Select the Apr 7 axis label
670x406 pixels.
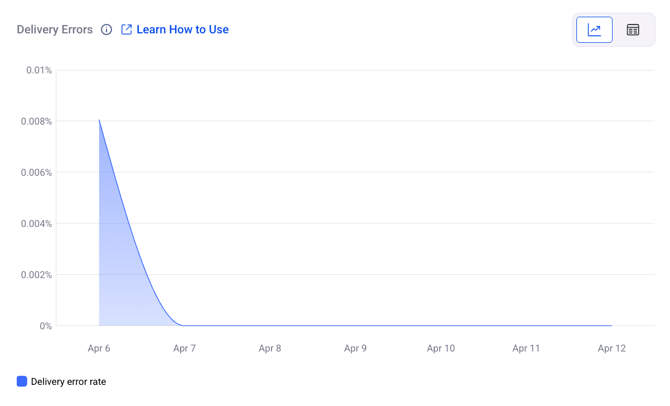tap(184, 348)
